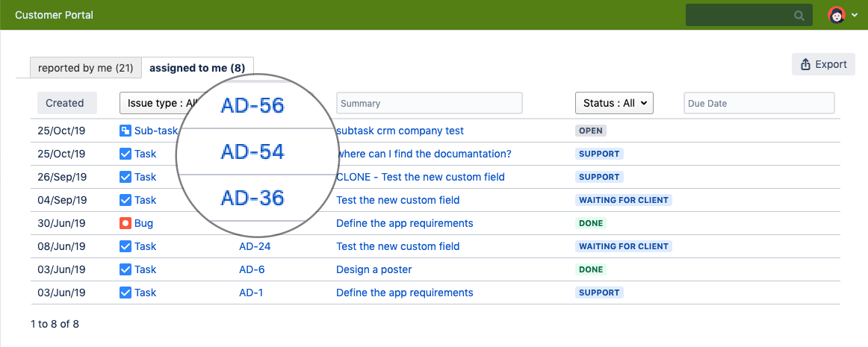Click Task icon in the AD-6 row
The width and height of the screenshot is (868, 347).
point(125,269)
